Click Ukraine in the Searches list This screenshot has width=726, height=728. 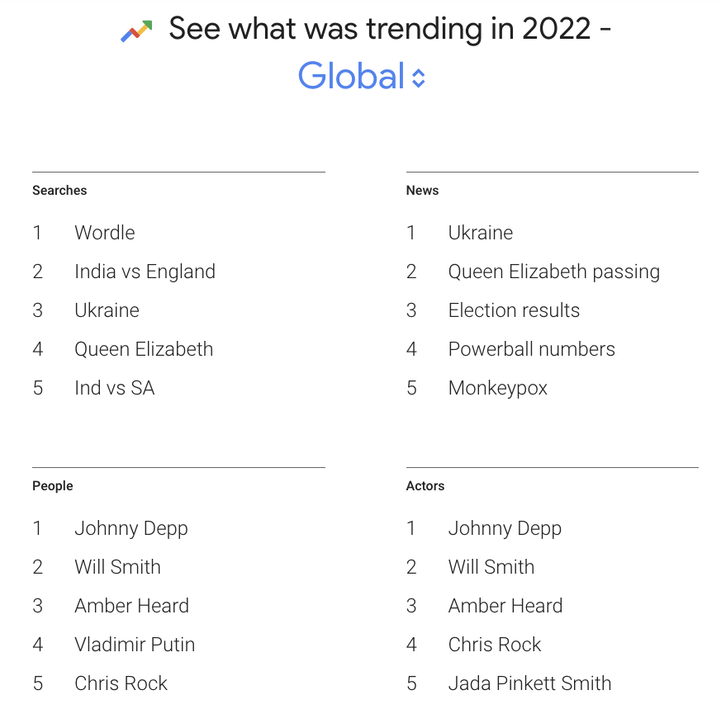[107, 310]
